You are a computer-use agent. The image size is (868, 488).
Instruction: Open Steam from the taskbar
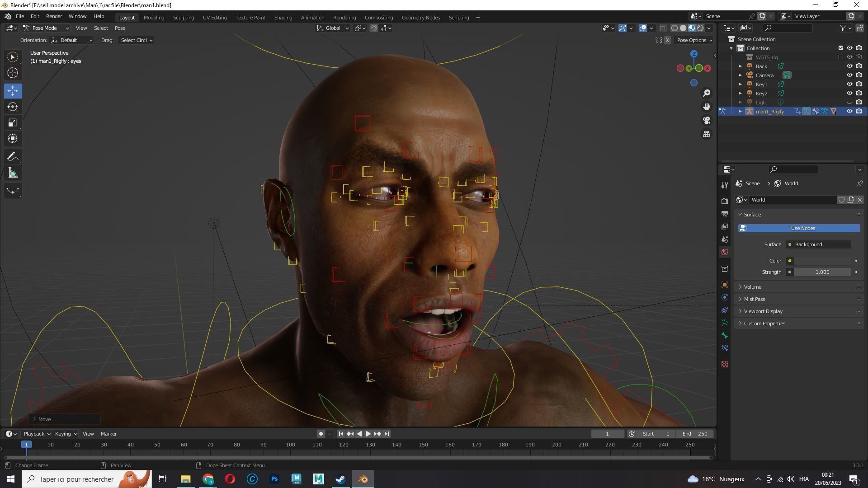click(340, 479)
